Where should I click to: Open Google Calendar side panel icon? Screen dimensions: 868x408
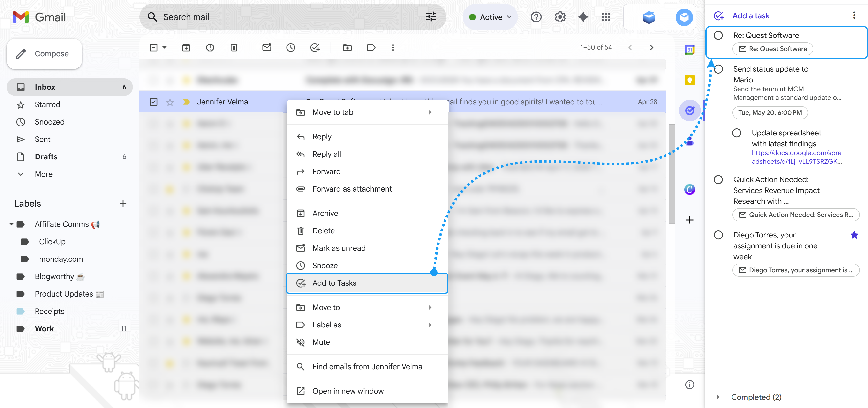[x=689, y=50]
